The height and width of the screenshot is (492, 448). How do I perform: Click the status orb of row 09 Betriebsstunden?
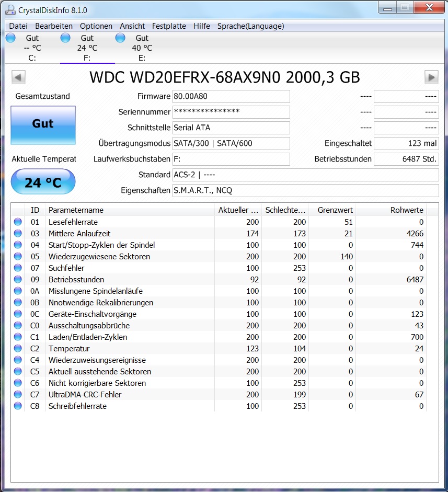coord(18,279)
